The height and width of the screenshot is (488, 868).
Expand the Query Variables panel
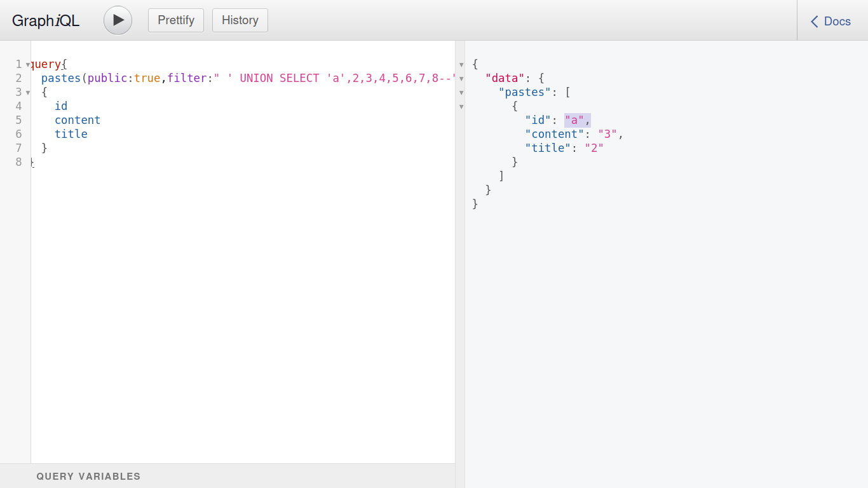pyautogui.click(x=88, y=477)
